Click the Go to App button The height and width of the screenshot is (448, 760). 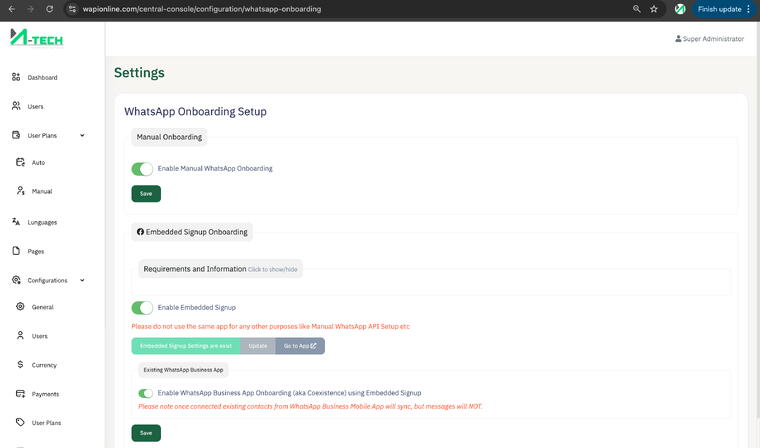[x=299, y=346]
